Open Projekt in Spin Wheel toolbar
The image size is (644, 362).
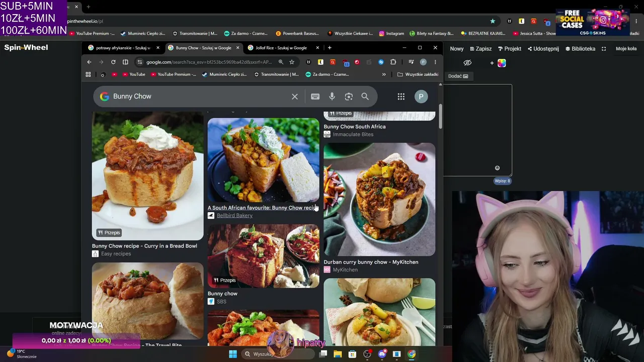(510, 49)
